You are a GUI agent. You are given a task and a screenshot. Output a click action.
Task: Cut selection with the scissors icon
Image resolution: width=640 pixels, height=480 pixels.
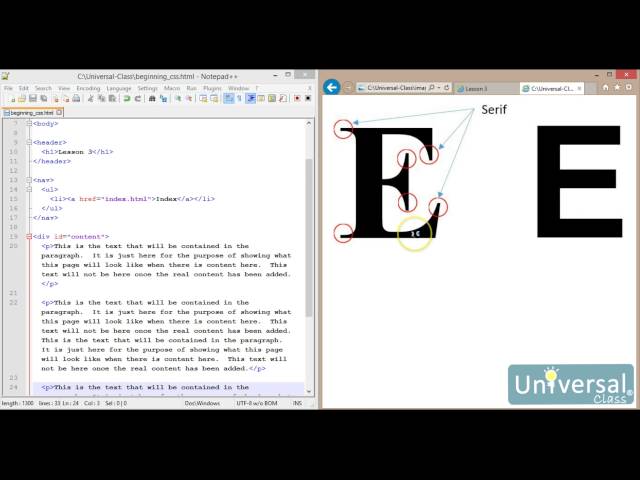[90, 98]
